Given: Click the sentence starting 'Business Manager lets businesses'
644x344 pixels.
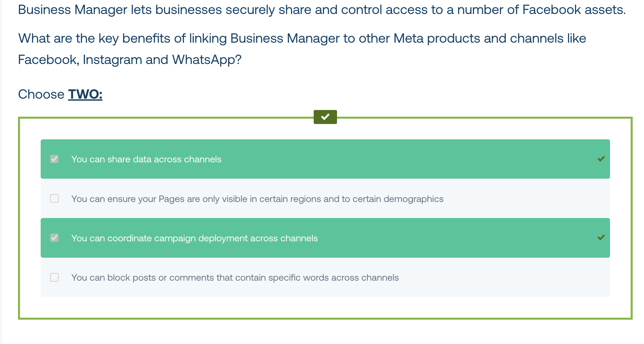Looking at the screenshot, I should pos(322,10).
